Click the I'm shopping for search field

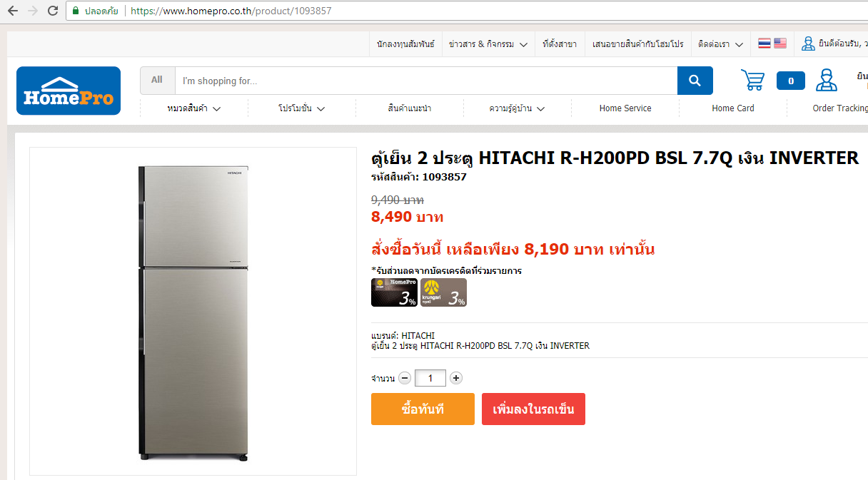[426, 81]
